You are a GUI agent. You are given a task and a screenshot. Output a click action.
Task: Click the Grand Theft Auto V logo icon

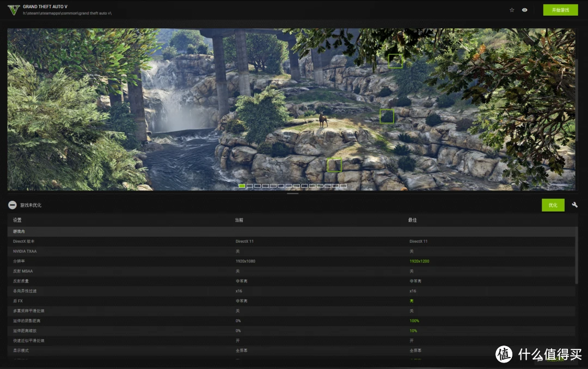pyautogui.click(x=14, y=10)
